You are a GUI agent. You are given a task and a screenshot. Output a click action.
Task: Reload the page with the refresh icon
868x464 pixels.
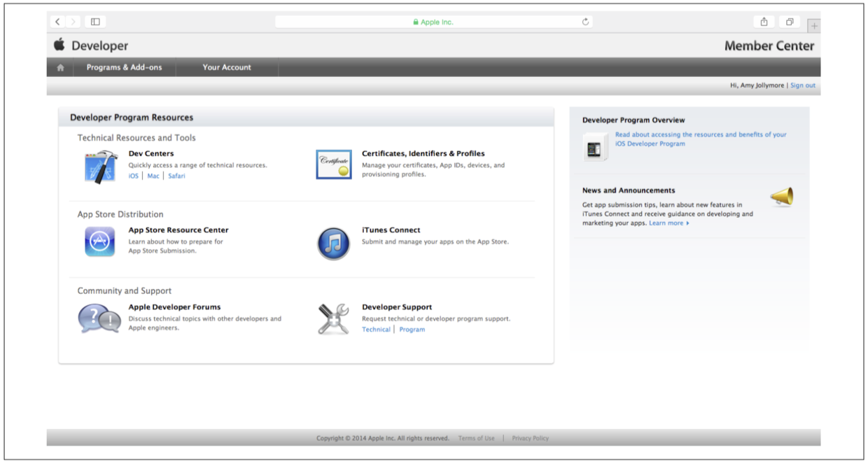pyautogui.click(x=585, y=22)
